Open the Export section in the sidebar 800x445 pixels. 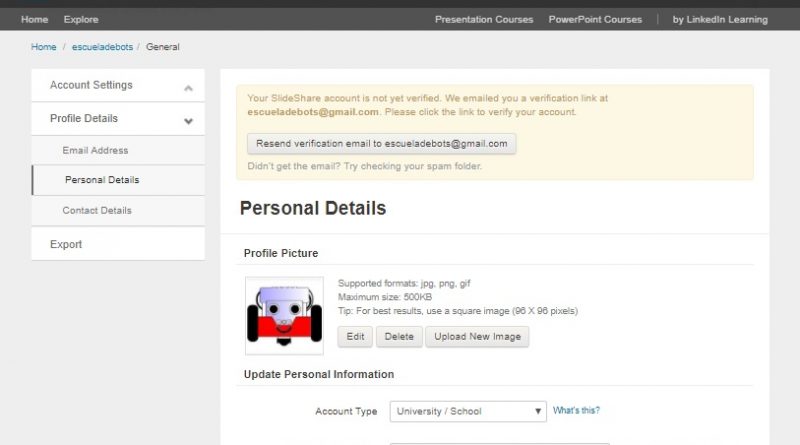66,244
